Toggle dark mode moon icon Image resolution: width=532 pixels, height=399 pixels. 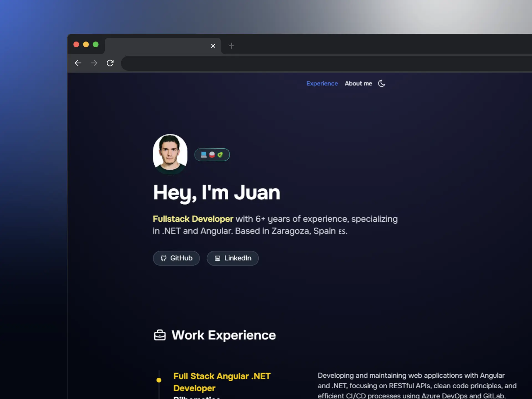pos(382,83)
